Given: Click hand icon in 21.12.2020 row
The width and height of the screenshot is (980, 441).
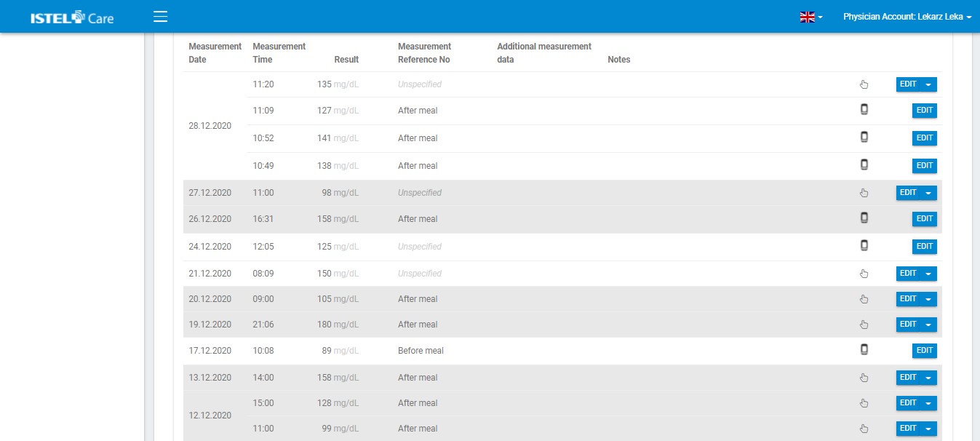Looking at the screenshot, I should pos(864,274).
